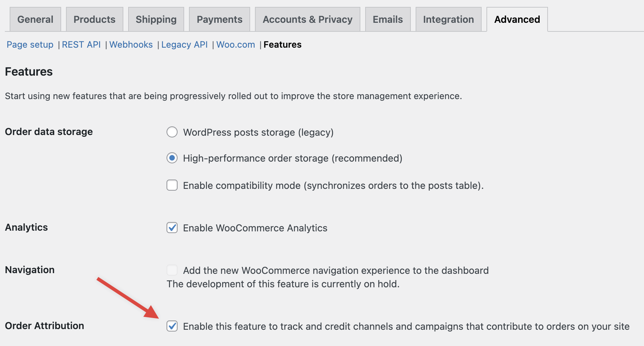The image size is (644, 346).
Task: Switch to the Payments tab
Action: click(219, 19)
